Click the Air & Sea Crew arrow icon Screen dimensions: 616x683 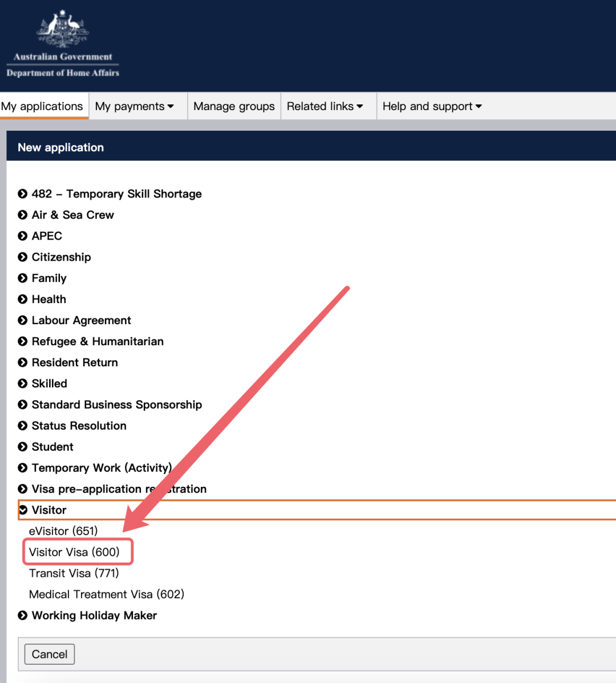(23, 215)
